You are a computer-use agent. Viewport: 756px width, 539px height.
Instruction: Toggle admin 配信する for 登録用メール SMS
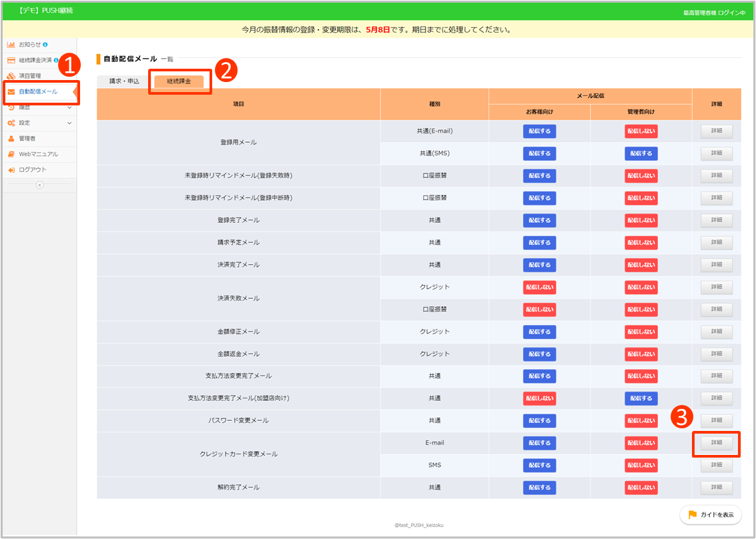641,153
